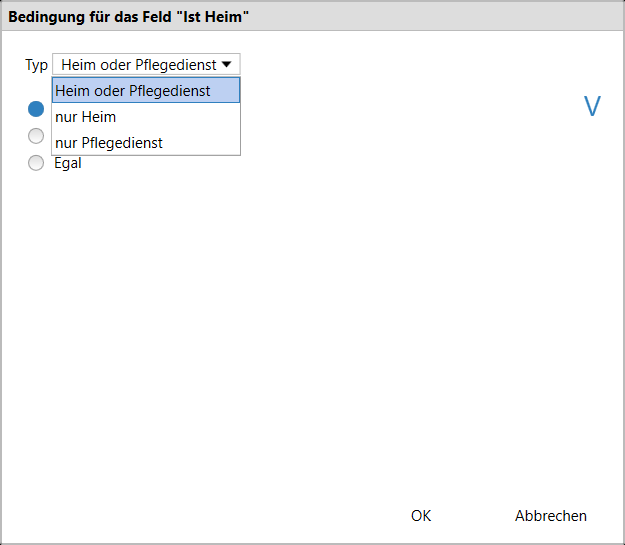The width and height of the screenshot is (625, 545).
Task: Collapse the Typ dropdown via its arrow
Action: 228,65
